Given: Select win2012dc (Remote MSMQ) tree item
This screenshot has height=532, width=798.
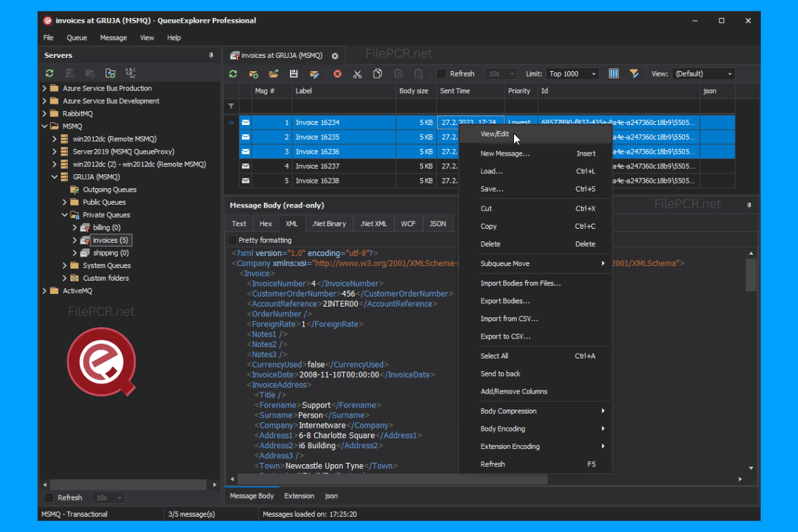Looking at the screenshot, I should [114, 139].
